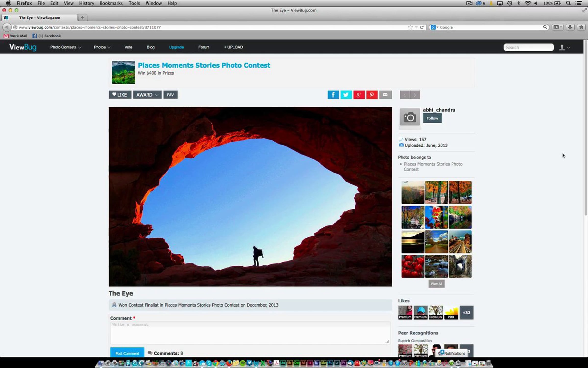Click the Post Comment button
The image size is (588, 368).
[x=127, y=353]
